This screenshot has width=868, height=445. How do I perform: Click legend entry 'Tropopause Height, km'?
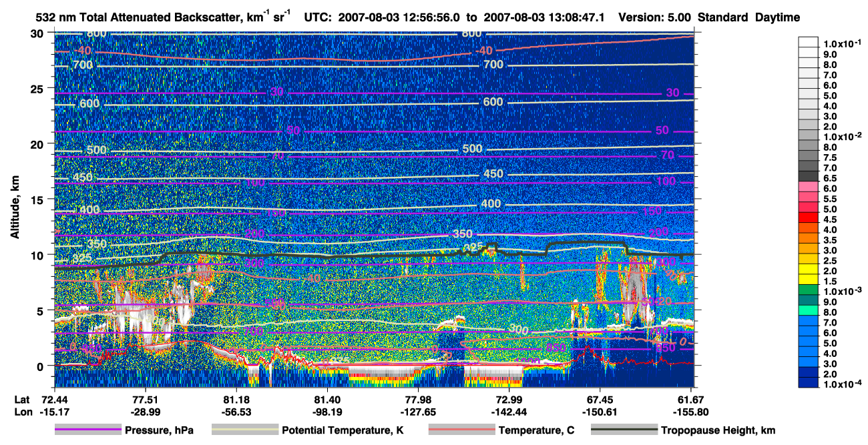(x=718, y=431)
